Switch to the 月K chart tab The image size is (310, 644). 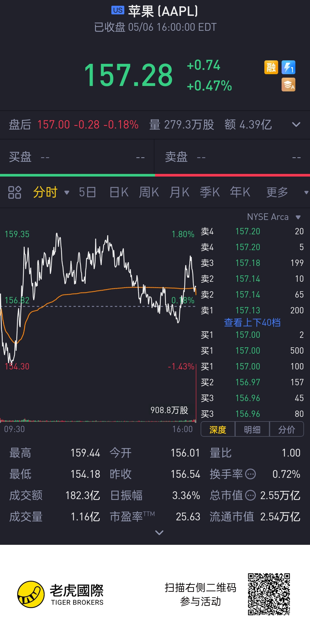click(179, 192)
